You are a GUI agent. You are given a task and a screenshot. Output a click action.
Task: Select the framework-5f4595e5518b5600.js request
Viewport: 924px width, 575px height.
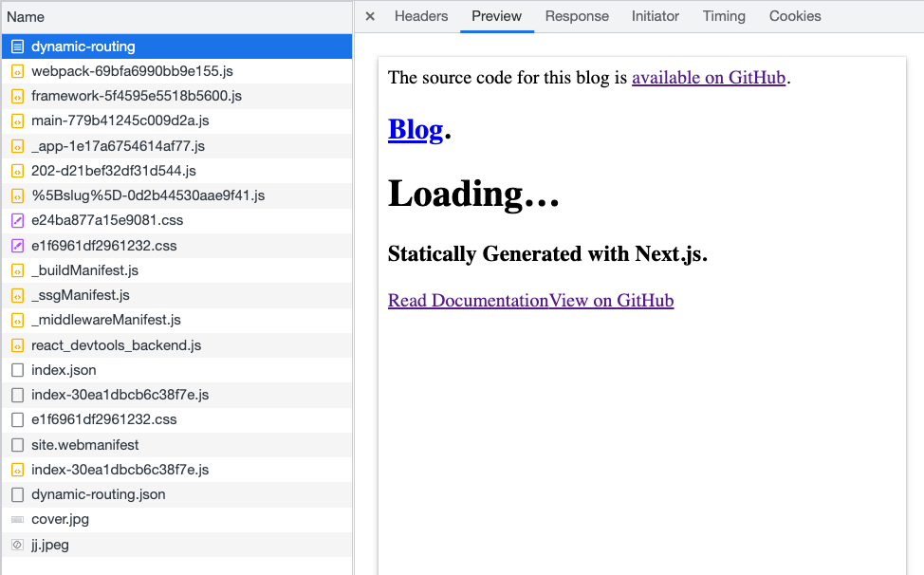point(137,96)
